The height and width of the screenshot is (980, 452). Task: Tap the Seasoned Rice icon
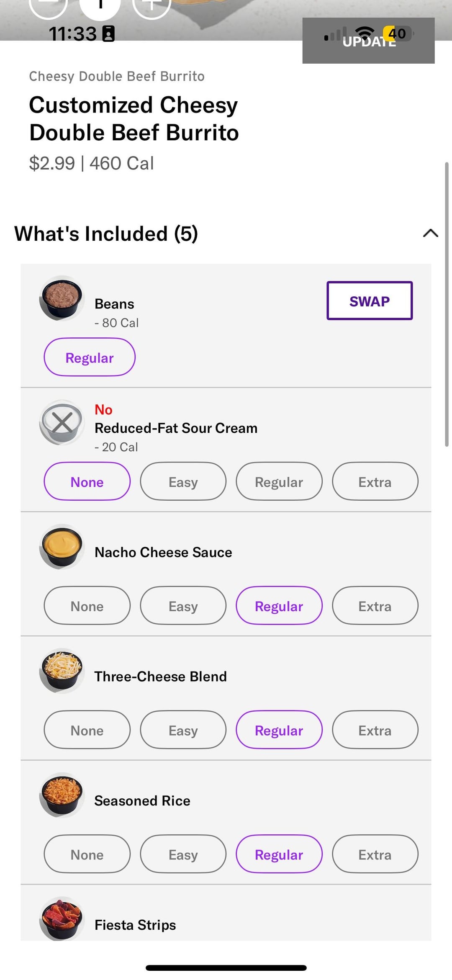point(62,795)
